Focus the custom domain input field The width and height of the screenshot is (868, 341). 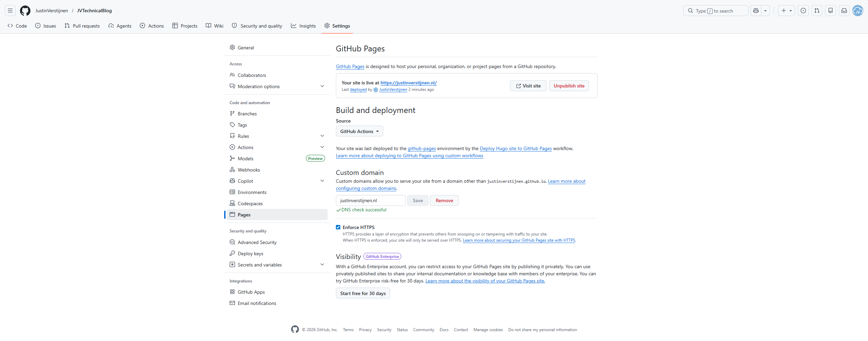[371, 200]
